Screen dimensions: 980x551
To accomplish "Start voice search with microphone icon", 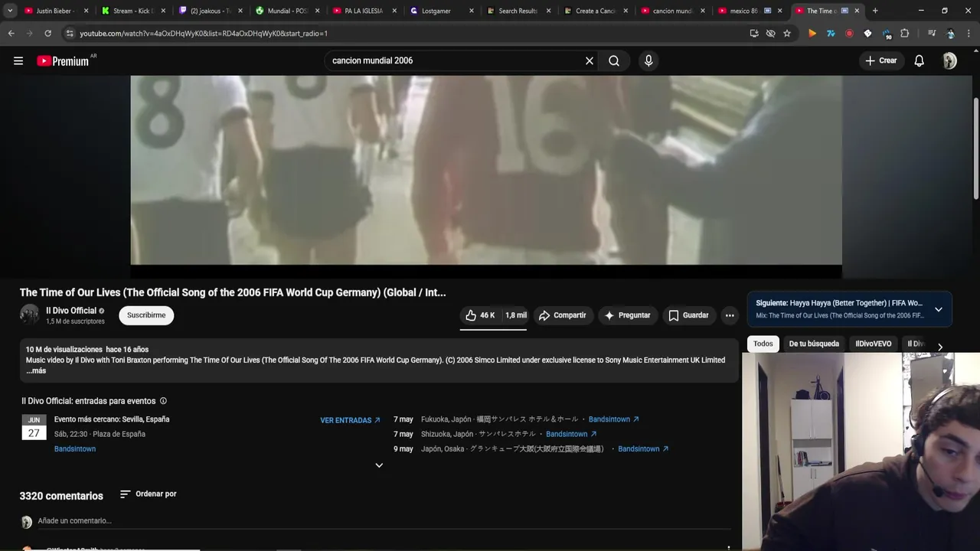I will click(x=648, y=60).
